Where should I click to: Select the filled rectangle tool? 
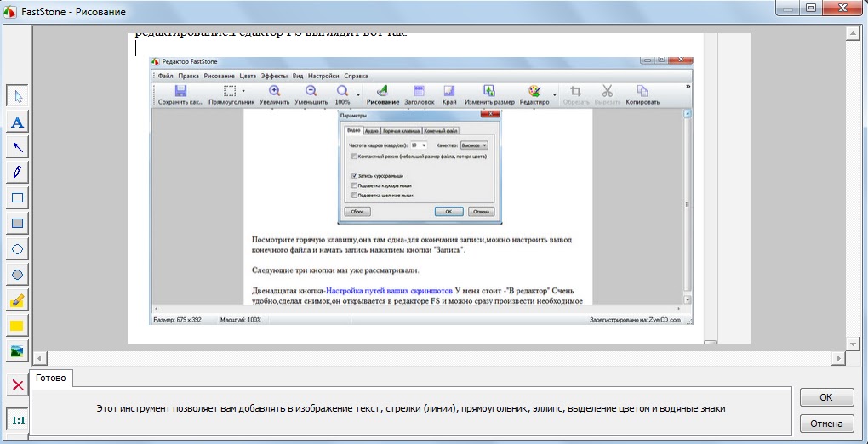tap(18, 224)
